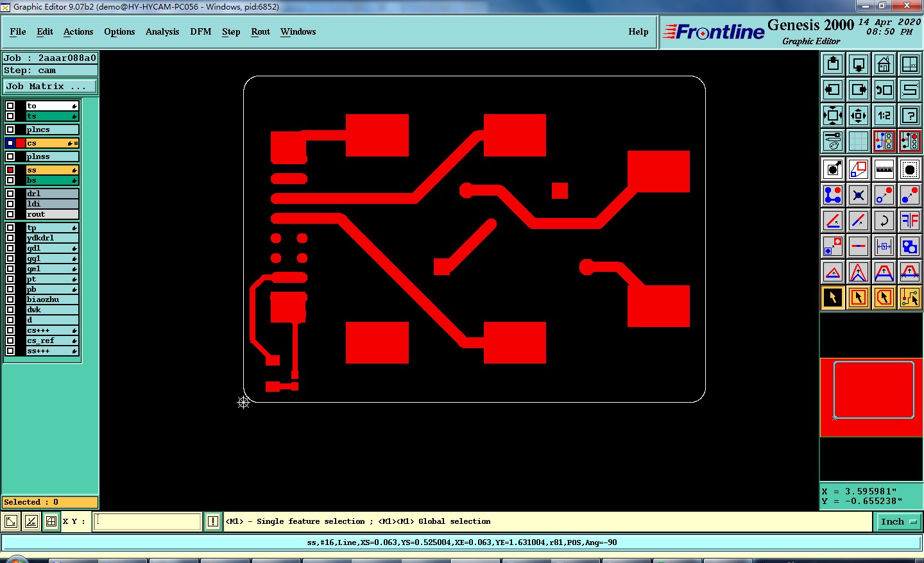
Task: Click the grid display icon
Action: [859, 141]
